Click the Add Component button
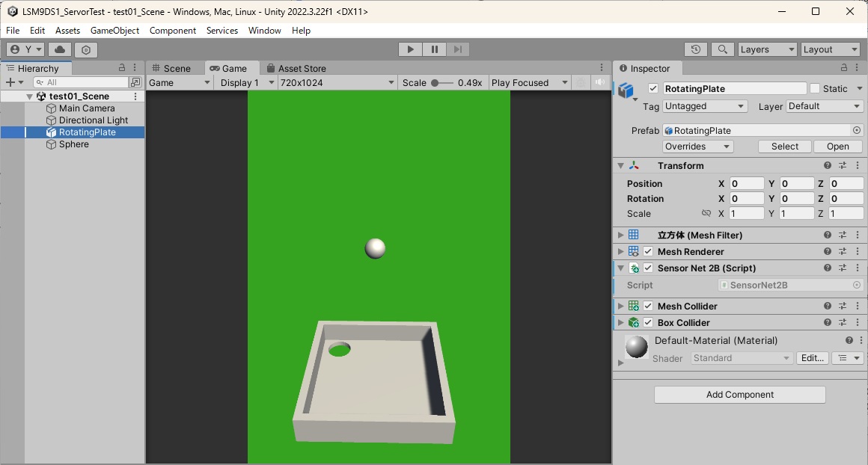The width and height of the screenshot is (868, 465). pos(739,395)
